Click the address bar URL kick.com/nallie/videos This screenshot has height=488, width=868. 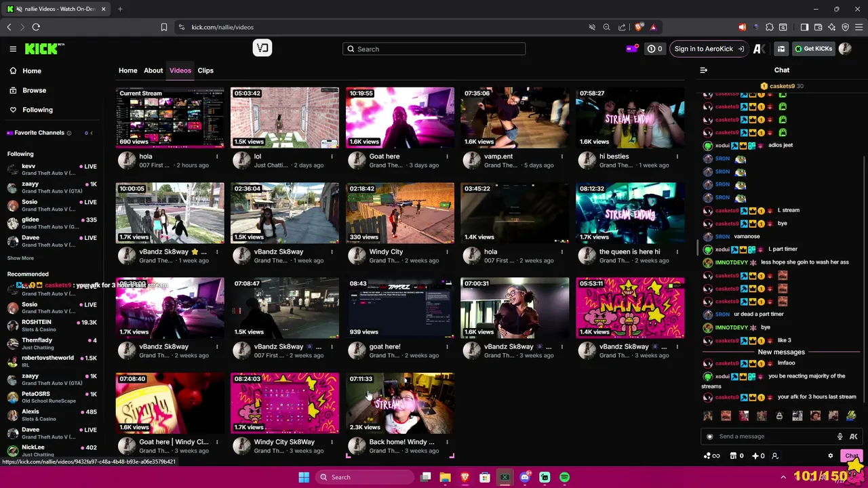[x=222, y=27]
